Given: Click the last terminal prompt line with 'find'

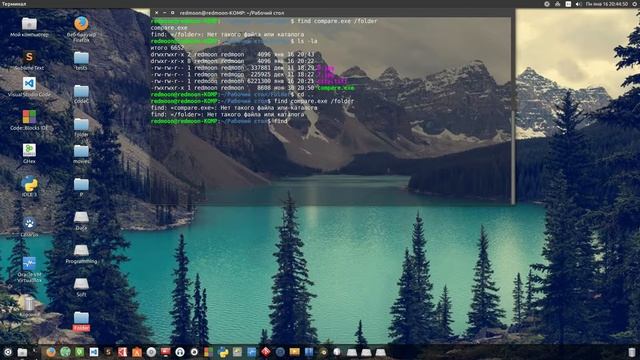Looking at the screenshot, I should pyautogui.click(x=219, y=121).
